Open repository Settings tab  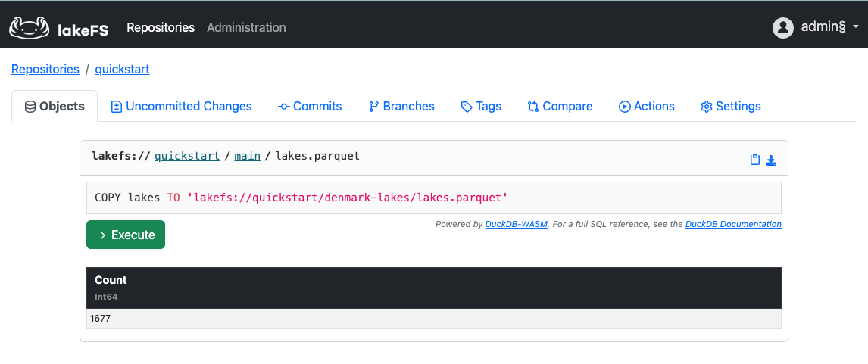click(x=730, y=107)
